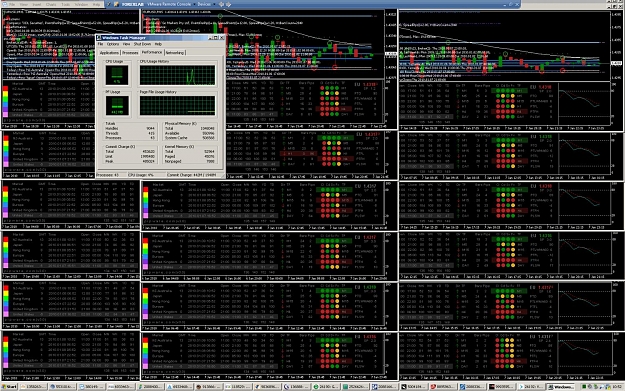This screenshot has width=625, height=391.
Task: Click the Handles row in Totals
Action: click(x=130, y=129)
